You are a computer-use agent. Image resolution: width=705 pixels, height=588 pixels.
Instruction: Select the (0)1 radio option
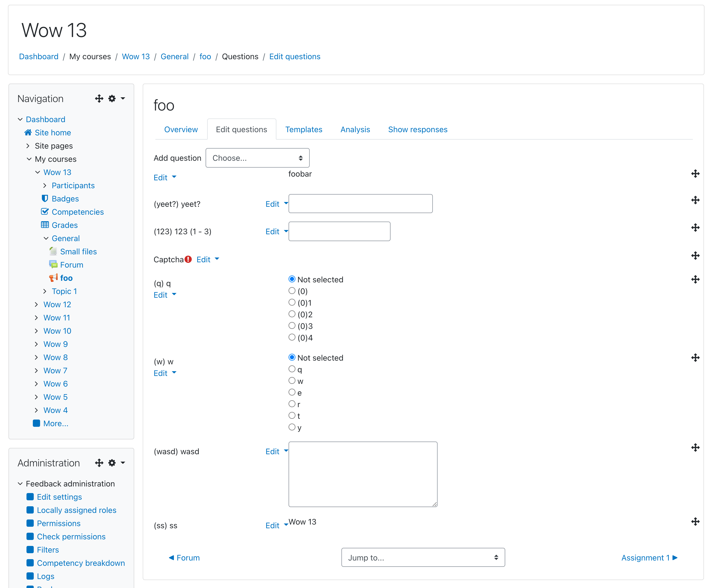[x=292, y=302]
